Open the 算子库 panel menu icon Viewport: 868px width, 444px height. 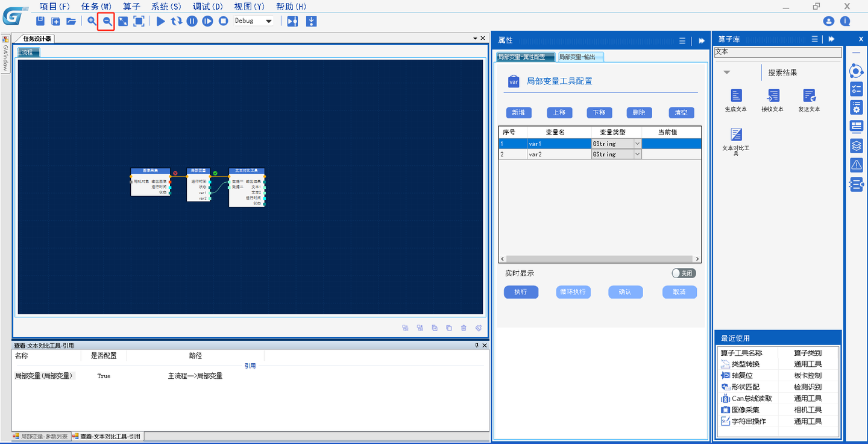pyautogui.click(x=814, y=39)
